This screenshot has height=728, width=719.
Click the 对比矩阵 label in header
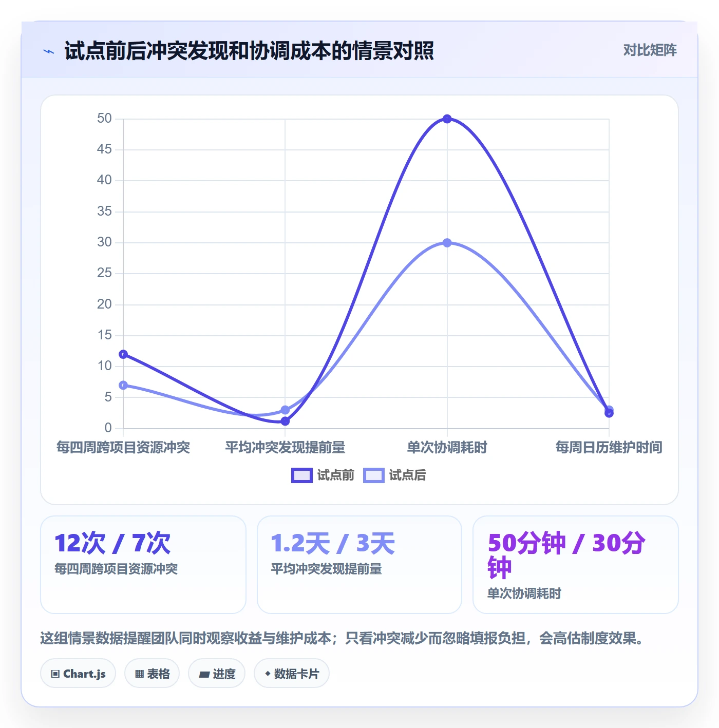click(650, 50)
